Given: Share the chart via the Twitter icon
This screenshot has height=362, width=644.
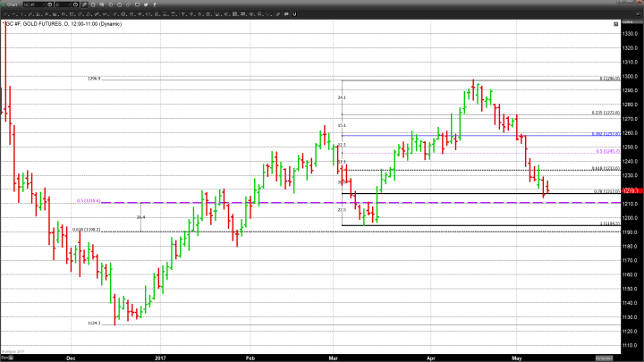Looking at the screenshot, I should point(145,4).
